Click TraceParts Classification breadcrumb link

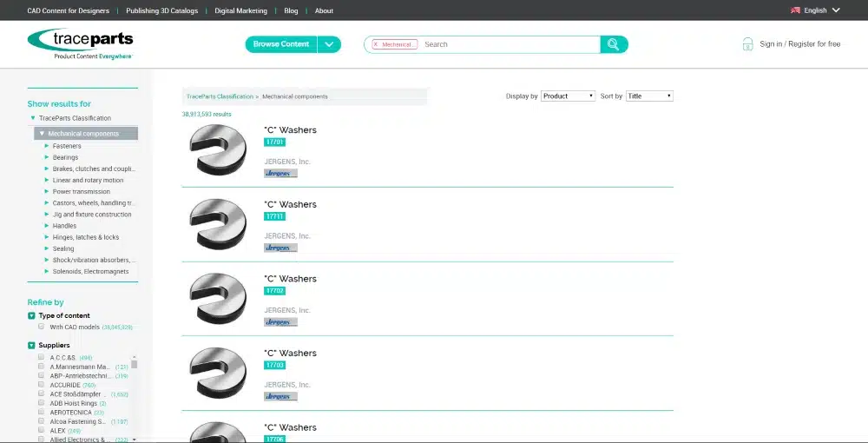click(220, 96)
